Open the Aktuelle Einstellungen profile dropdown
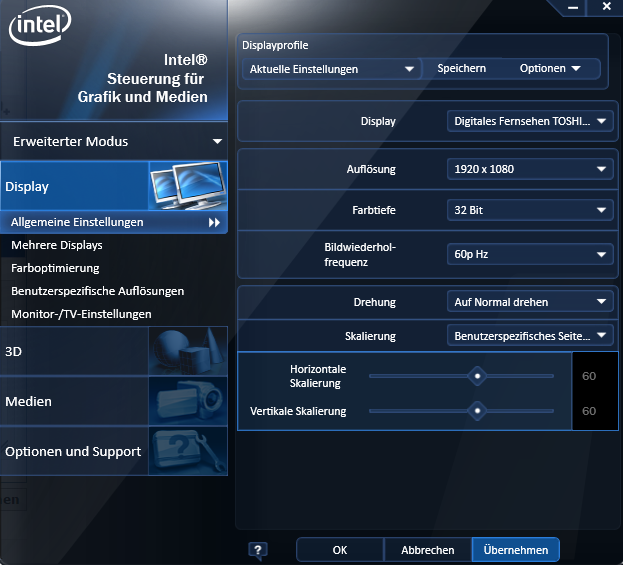 [x=331, y=69]
